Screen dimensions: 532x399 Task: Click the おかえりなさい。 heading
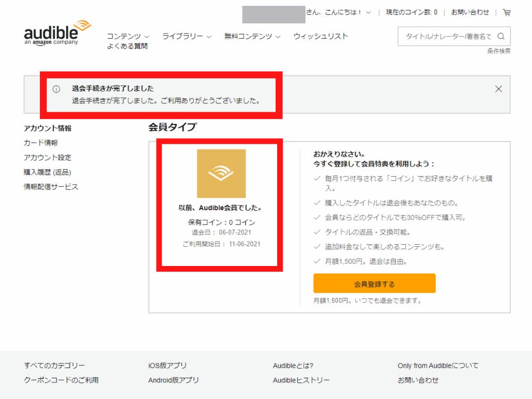339,154
